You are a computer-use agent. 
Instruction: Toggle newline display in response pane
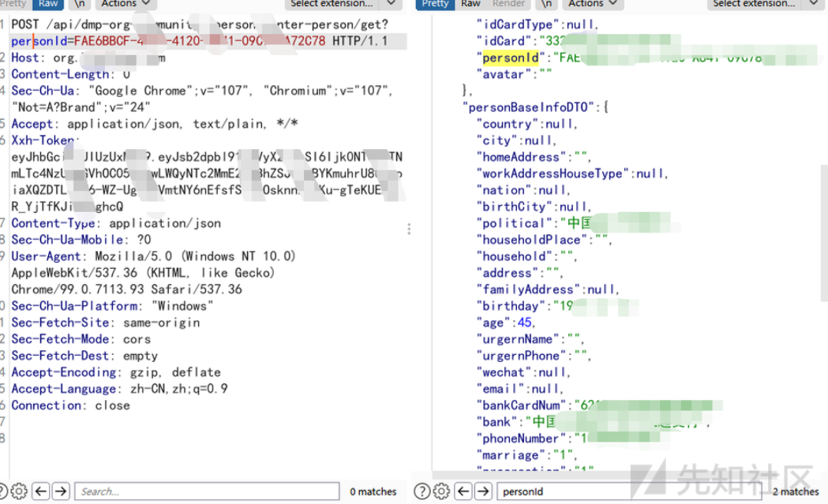(546, 4)
